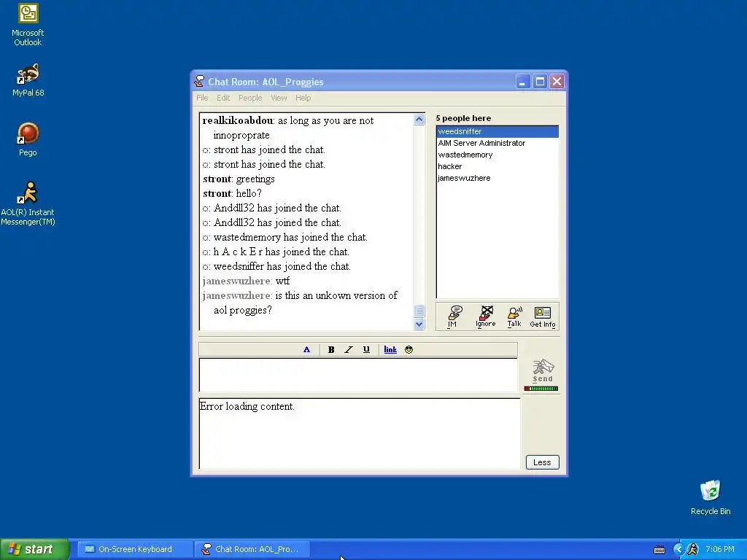Click the AIM running man tray icon
The width and height of the screenshot is (747, 560).
[692, 550]
